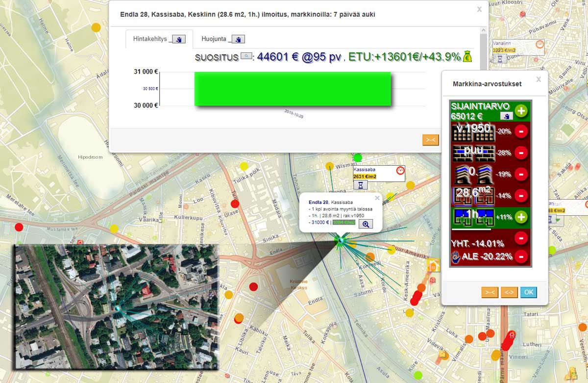
Task: Click the >-< shrink button in Markkina-arvostukset
Action: click(490, 293)
